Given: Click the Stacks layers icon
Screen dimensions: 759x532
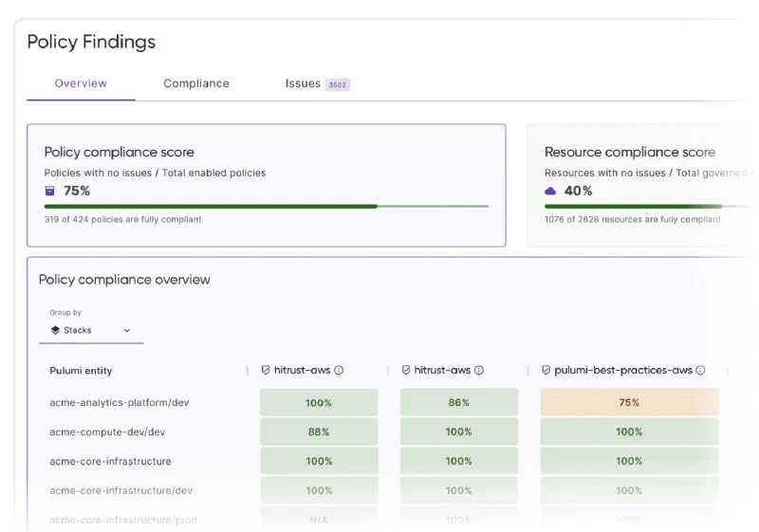Looking at the screenshot, I should coord(55,330).
